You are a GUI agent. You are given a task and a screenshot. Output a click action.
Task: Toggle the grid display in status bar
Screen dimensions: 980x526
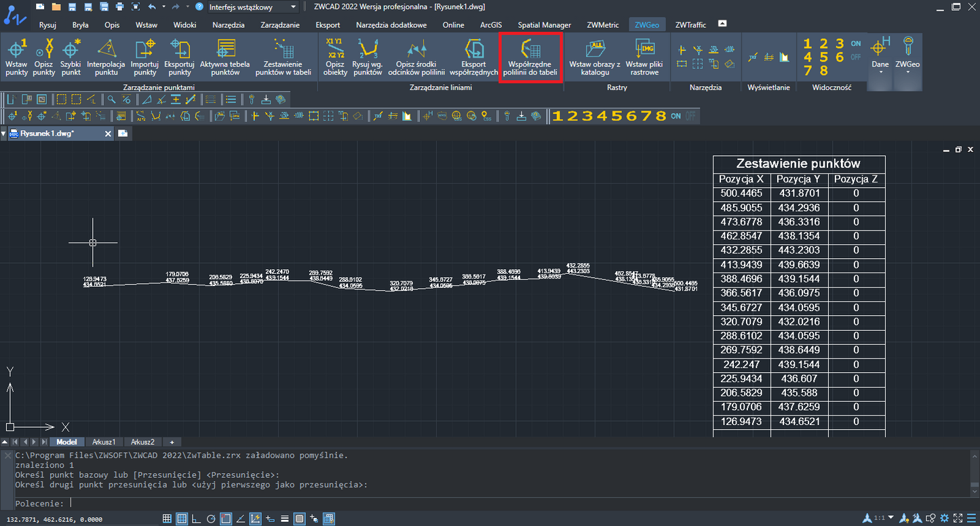[x=167, y=519]
